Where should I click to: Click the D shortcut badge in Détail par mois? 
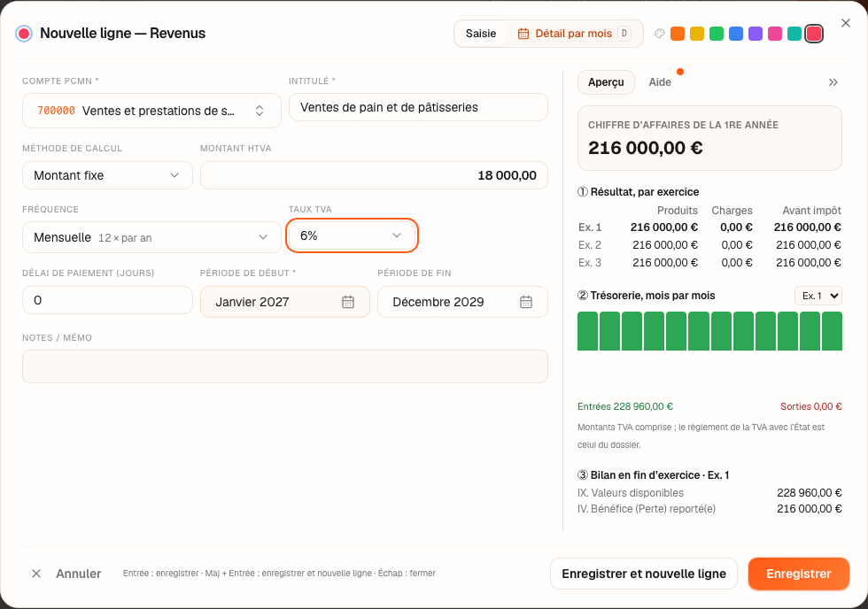[624, 34]
